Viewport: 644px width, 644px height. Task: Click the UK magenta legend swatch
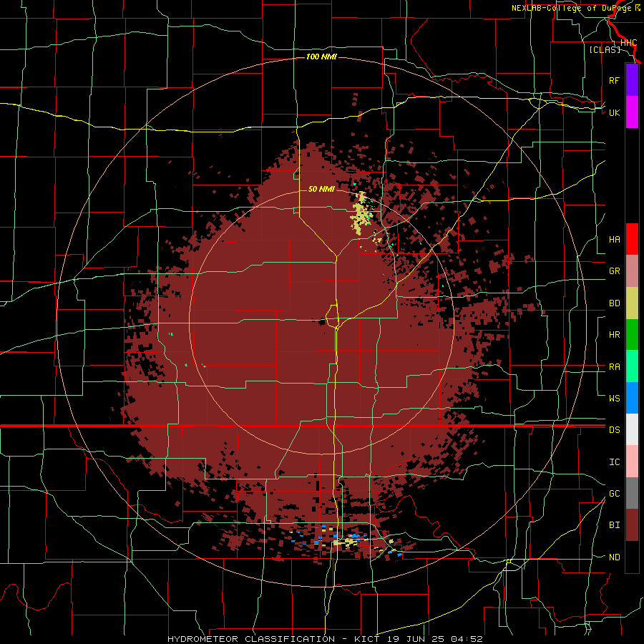click(632, 112)
